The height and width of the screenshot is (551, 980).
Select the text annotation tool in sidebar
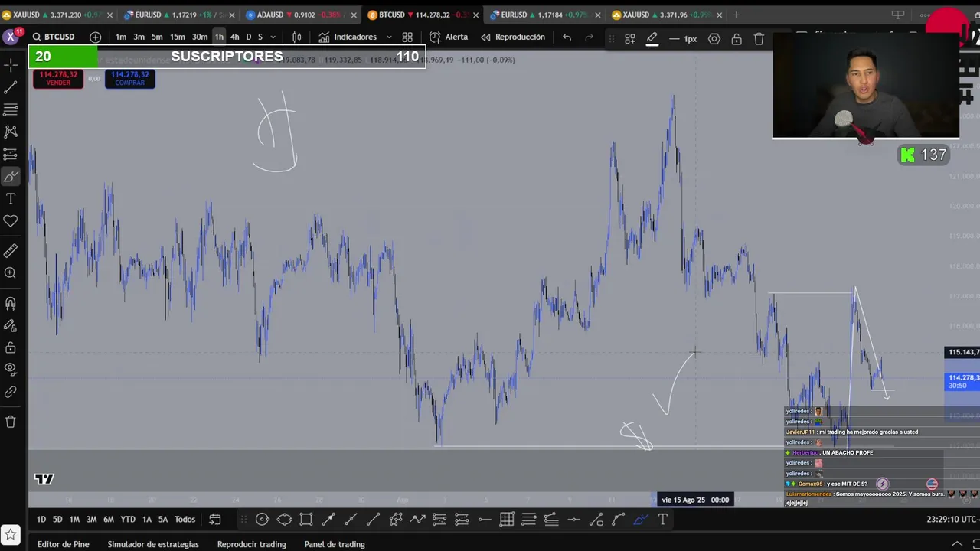(x=11, y=199)
